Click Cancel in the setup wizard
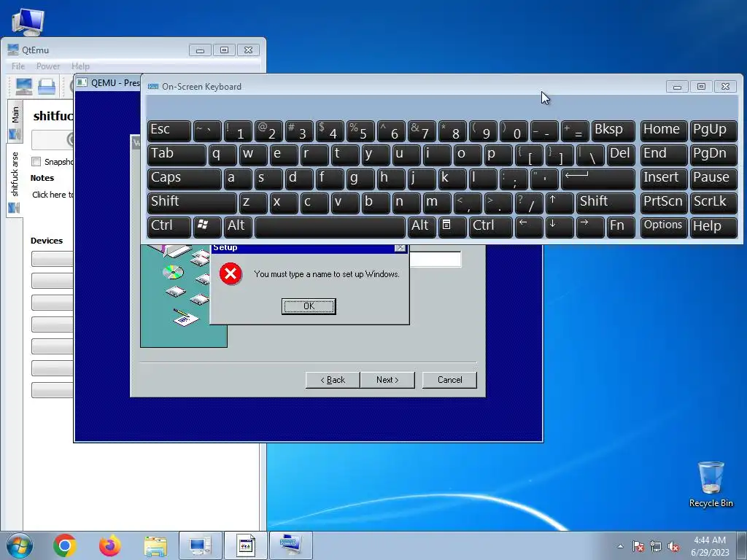Viewport: 747px width, 560px height. click(x=449, y=380)
